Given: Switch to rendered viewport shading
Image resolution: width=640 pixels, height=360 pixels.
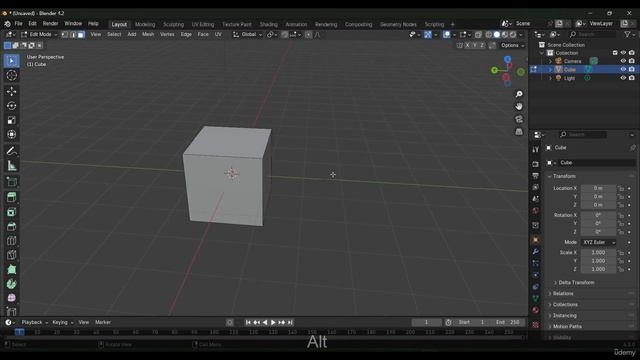Looking at the screenshot, I should [x=513, y=35].
